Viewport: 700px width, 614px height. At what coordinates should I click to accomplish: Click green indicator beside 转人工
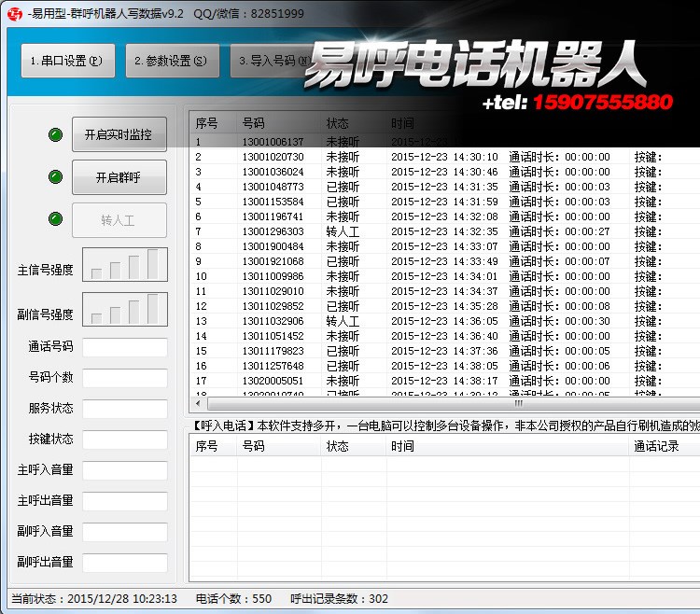coord(56,219)
